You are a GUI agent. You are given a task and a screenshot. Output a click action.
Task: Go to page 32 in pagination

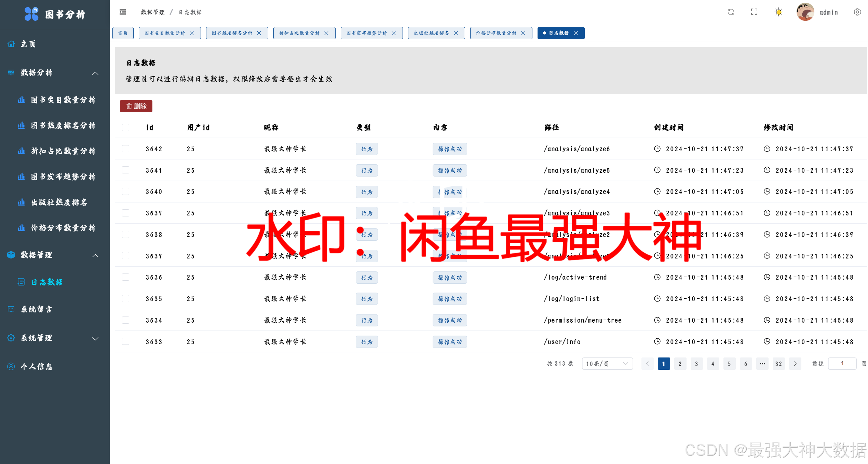pyautogui.click(x=778, y=364)
